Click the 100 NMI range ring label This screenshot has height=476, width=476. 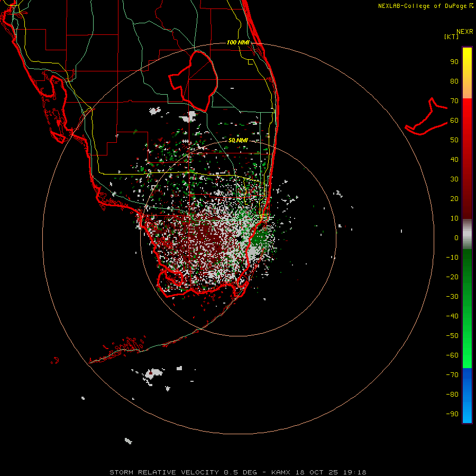[x=238, y=42]
